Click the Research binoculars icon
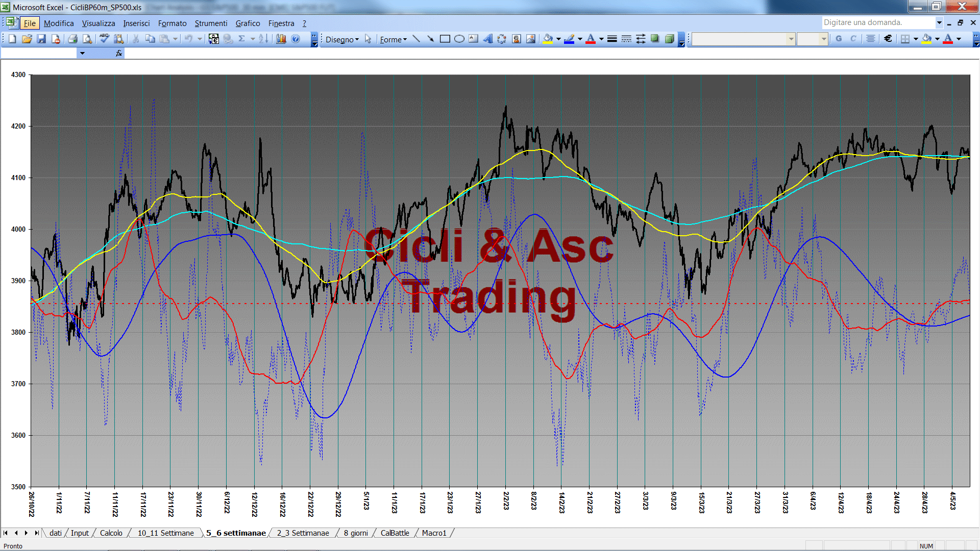The image size is (980, 551). click(x=119, y=39)
